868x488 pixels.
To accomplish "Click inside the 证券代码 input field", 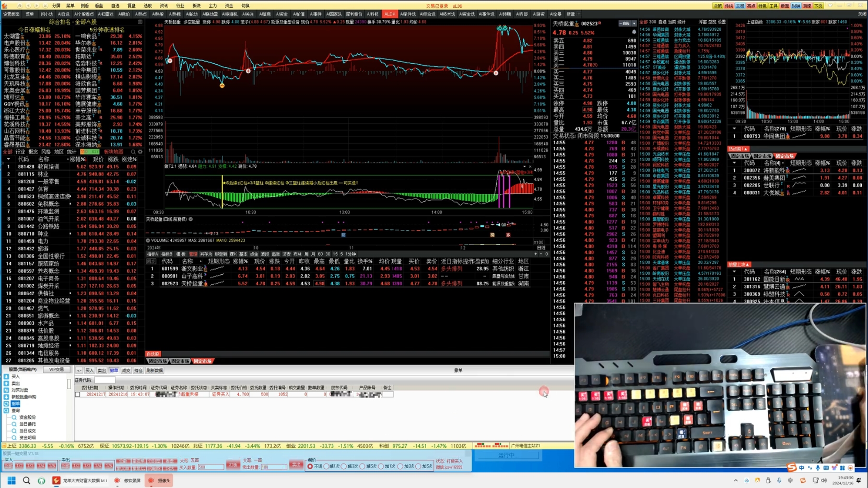I will tap(104, 380).
